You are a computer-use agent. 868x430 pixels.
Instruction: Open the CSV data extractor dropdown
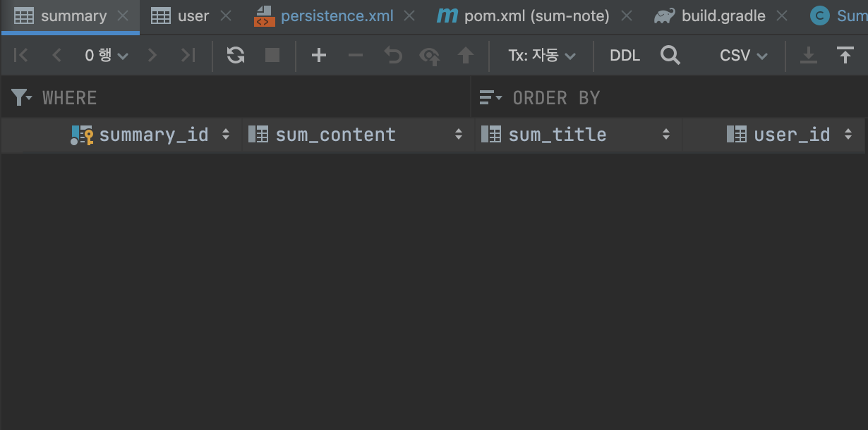(743, 55)
